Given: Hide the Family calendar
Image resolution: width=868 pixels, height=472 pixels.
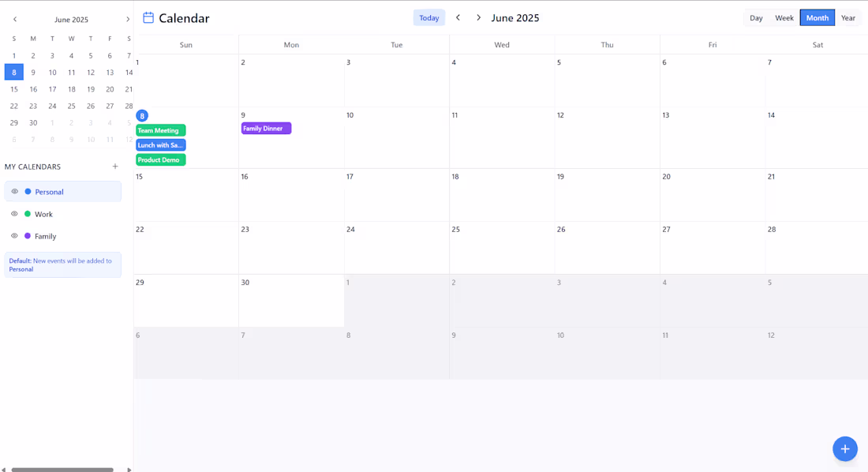Looking at the screenshot, I should coord(14,235).
